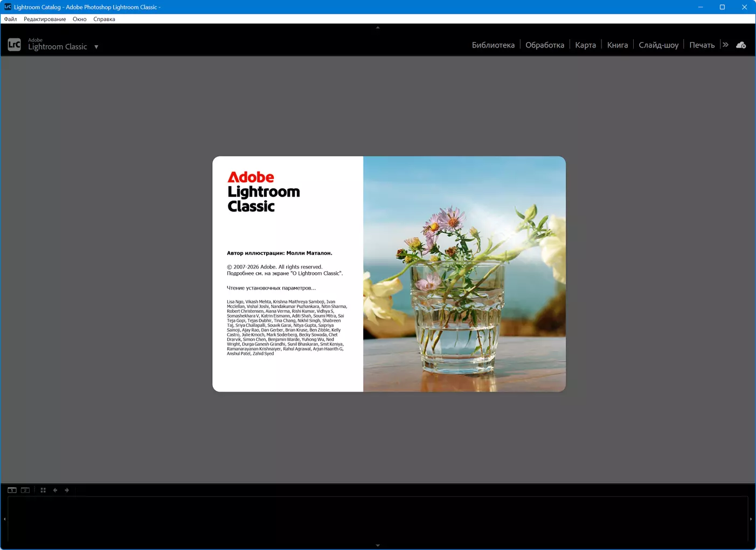Open the cloud sync status icon
The width and height of the screenshot is (756, 550).
tap(741, 45)
